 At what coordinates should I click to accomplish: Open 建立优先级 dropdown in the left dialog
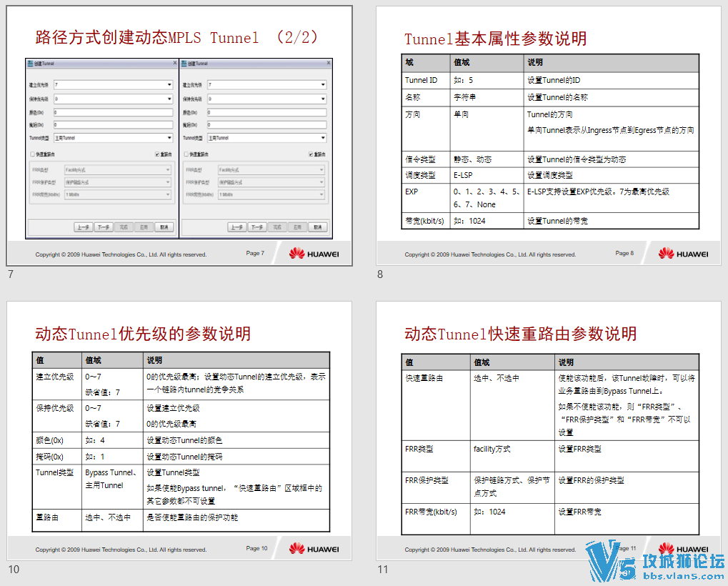coord(114,85)
